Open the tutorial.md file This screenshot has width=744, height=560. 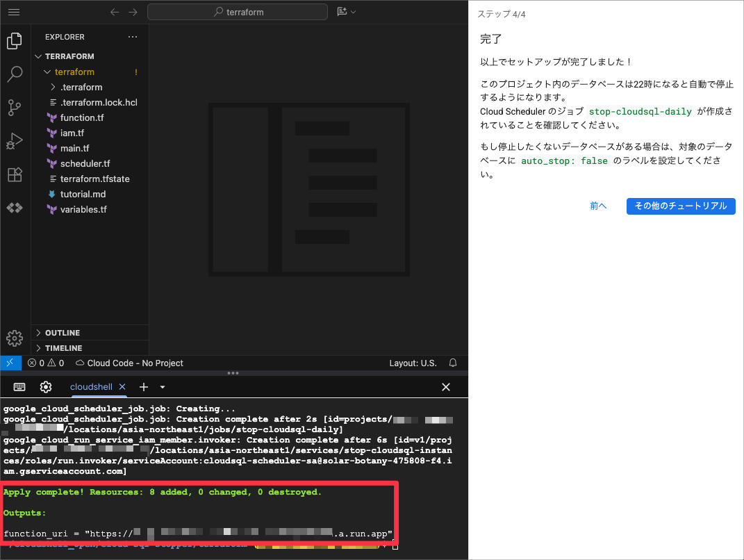pos(83,194)
